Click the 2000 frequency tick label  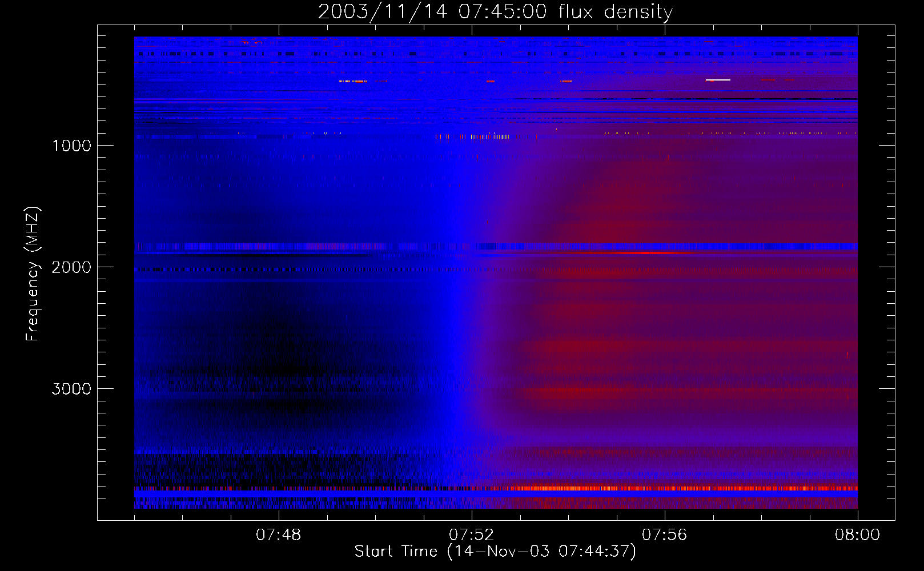pyautogui.click(x=71, y=267)
